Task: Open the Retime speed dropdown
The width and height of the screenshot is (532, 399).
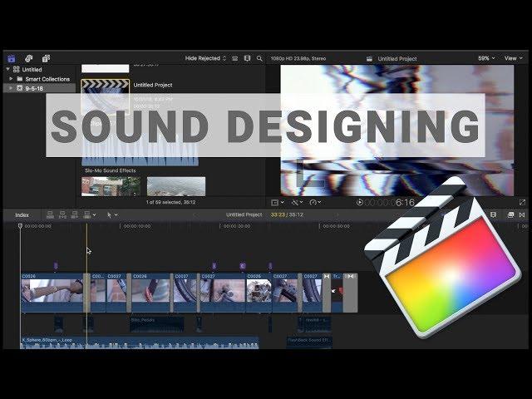Action: click(316, 203)
